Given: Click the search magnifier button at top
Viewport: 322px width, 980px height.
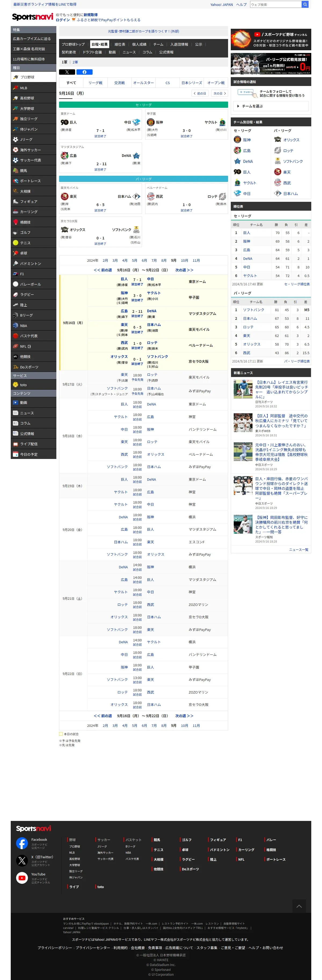Looking at the screenshot, I should 305,5.
